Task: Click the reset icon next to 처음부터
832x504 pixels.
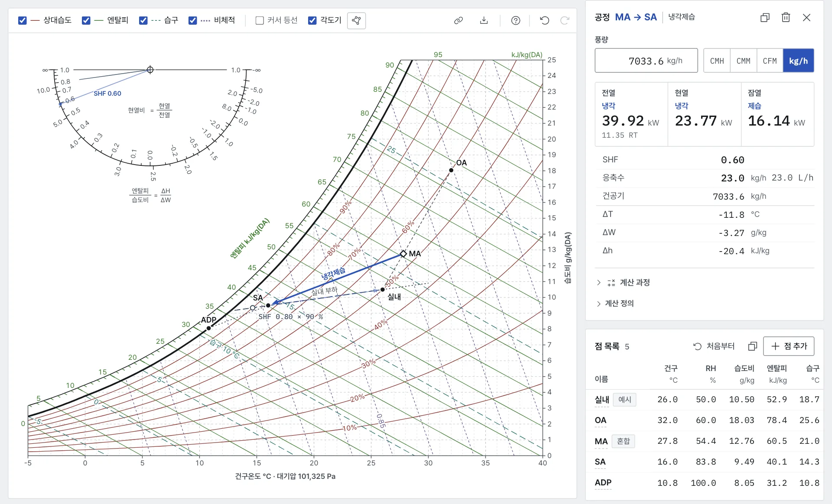Action: [697, 346]
